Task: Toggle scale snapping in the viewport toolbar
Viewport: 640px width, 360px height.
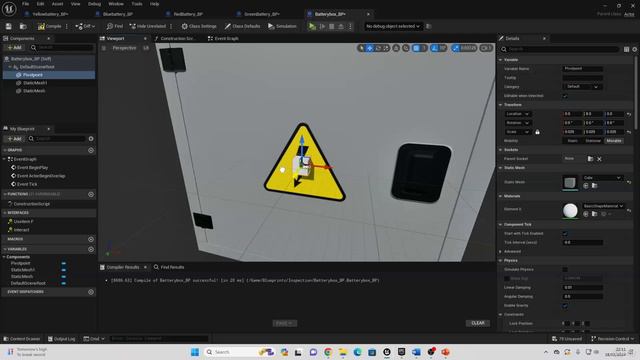Action: [x=456, y=48]
